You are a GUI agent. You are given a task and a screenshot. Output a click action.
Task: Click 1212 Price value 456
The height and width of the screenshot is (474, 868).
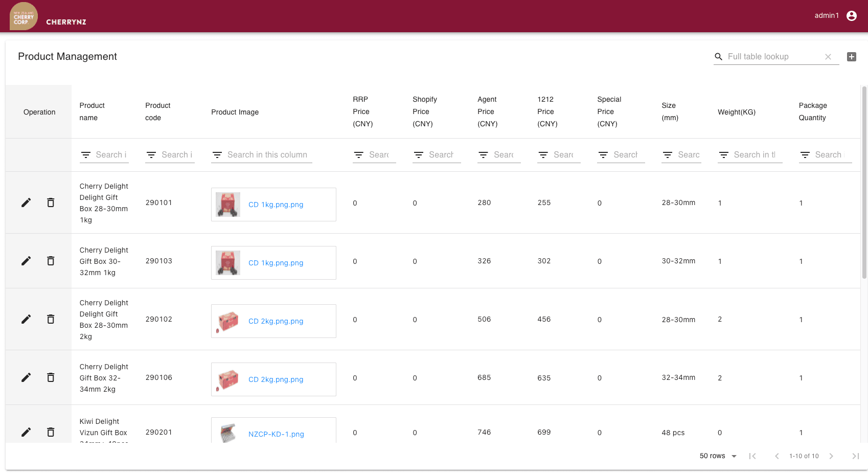click(544, 319)
